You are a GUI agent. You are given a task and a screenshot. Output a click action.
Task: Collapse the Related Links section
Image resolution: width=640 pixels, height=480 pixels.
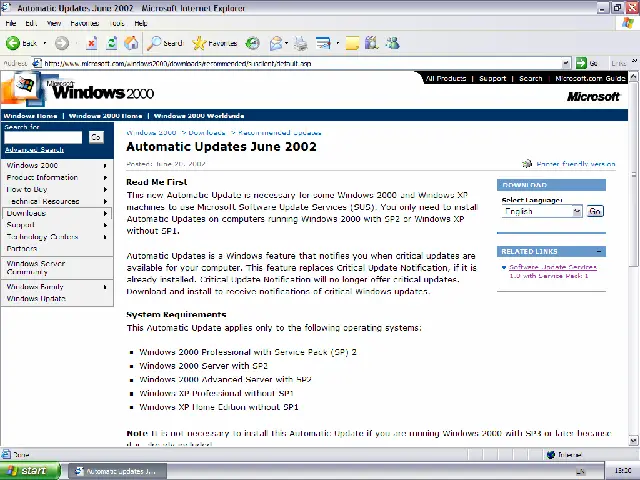click(x=599, y=251)
